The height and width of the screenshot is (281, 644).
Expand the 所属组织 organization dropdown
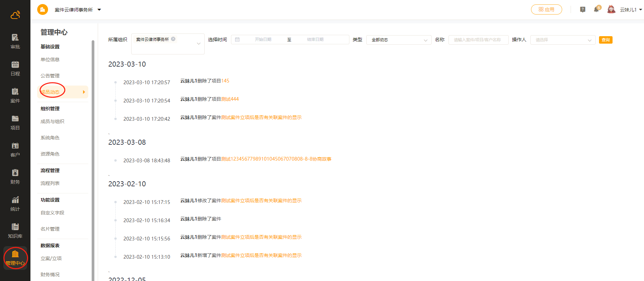coord(199,44)
